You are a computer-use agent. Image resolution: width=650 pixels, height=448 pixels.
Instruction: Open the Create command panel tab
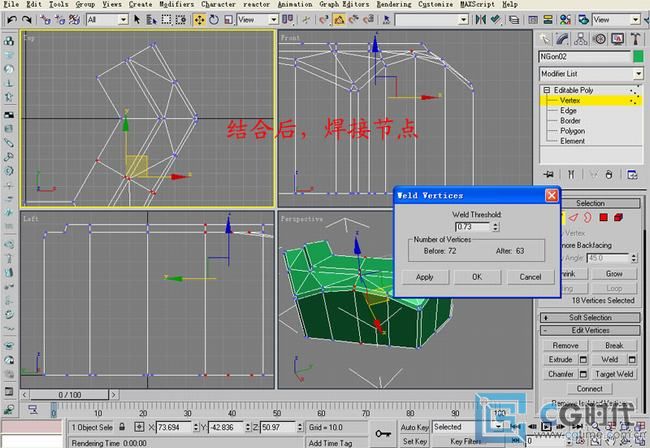544,39
